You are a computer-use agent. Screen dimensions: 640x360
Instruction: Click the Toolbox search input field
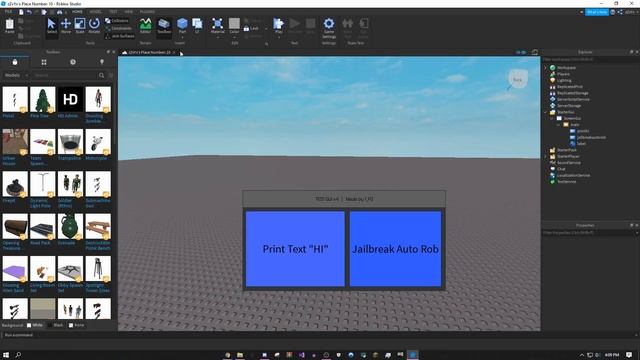(65, 75)
